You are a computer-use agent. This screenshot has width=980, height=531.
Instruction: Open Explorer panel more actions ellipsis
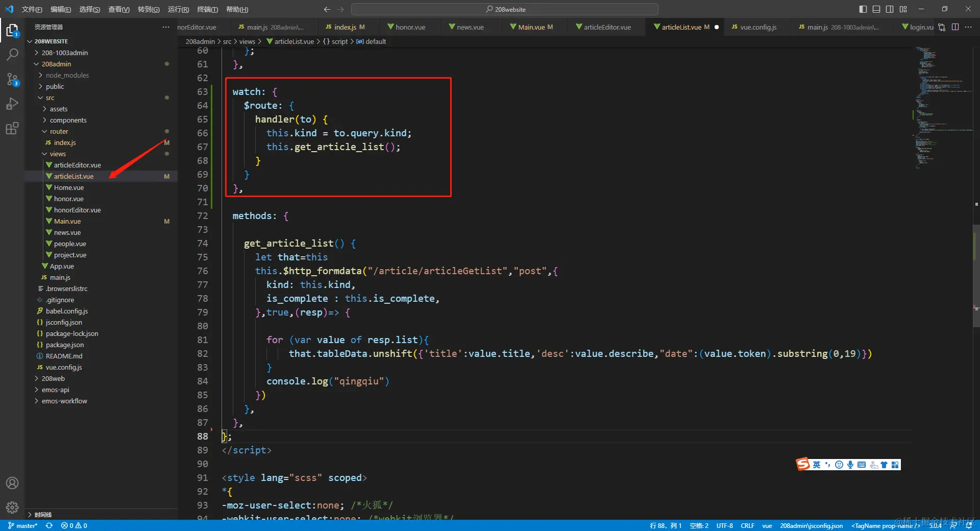tap(166, 27)
